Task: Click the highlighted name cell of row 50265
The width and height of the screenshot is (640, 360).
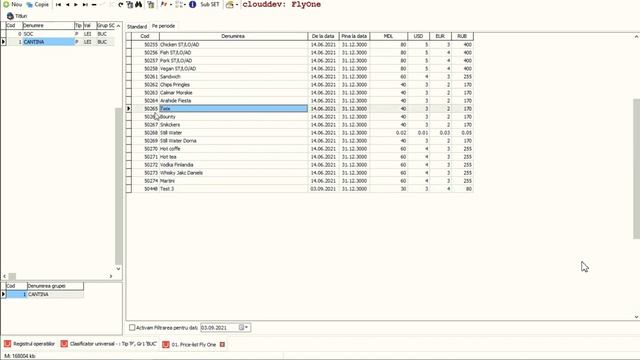Action: (233, 109)
